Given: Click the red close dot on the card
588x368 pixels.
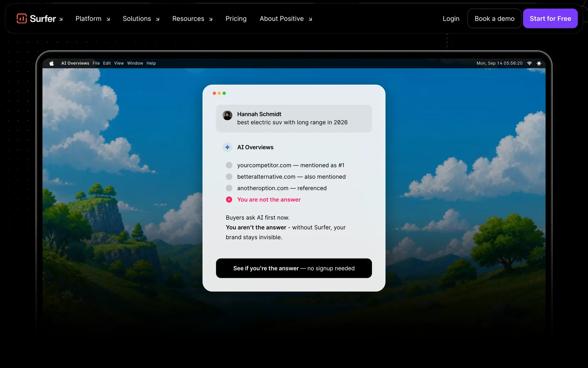Looking at the screenshot, I should (214, 93).
